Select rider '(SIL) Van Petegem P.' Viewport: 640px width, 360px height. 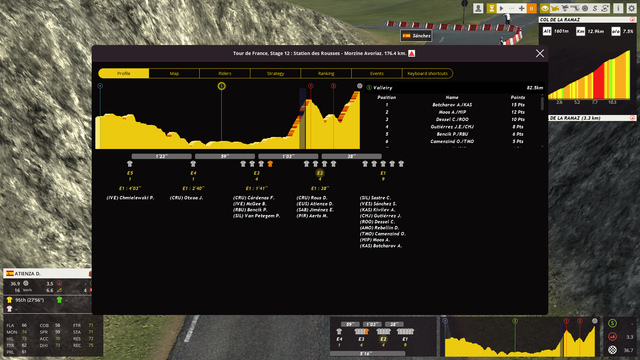[x=256, y=216]
